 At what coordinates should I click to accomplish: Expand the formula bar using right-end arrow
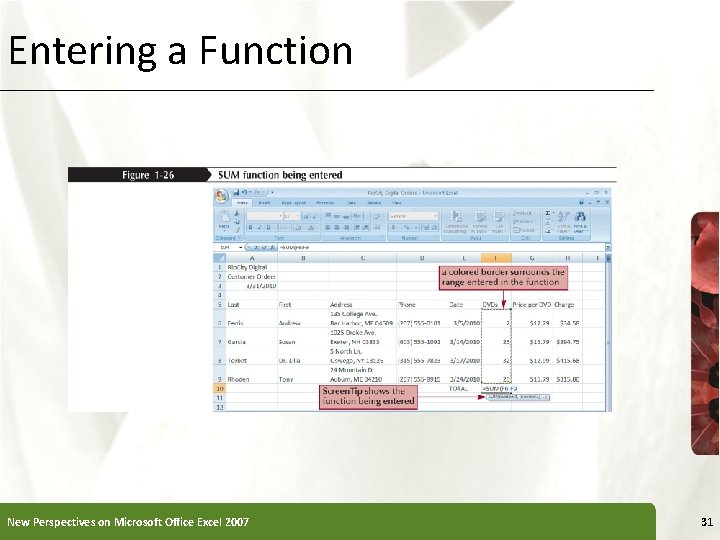608,248
